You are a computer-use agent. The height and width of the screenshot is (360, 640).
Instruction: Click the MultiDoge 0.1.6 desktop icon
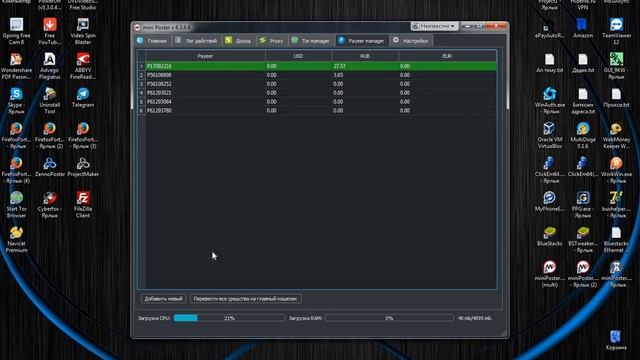click(583, 136)
